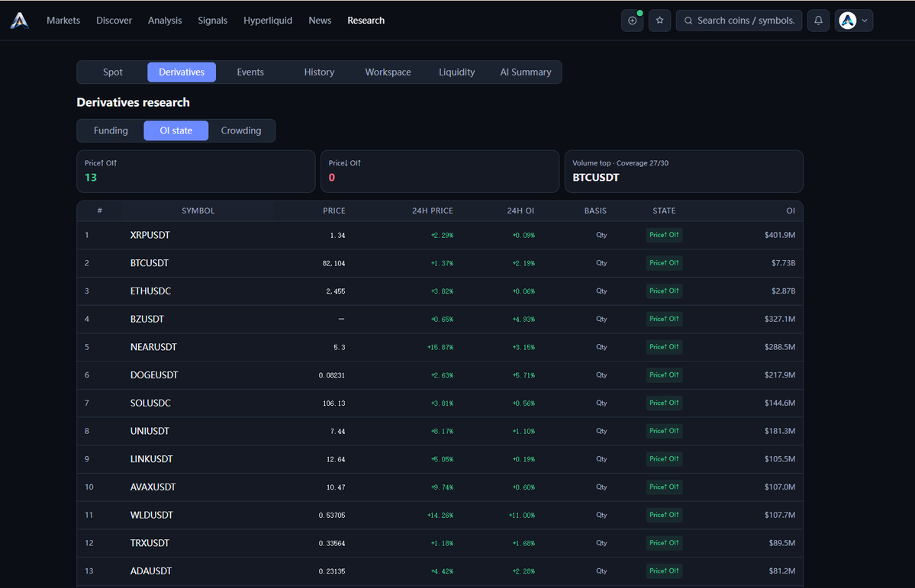Open the XRPUSDT symbol row
915x588 pixels.
tap(440, 235)
